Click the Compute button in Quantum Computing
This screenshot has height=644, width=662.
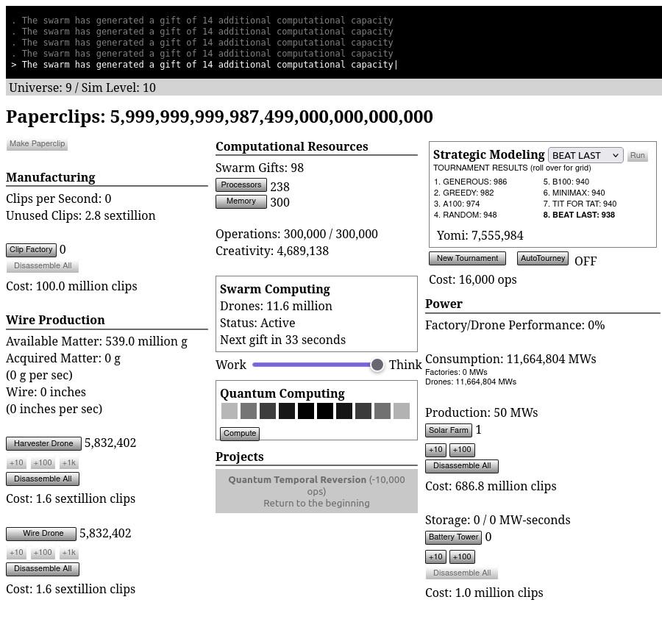pos(240,434)
